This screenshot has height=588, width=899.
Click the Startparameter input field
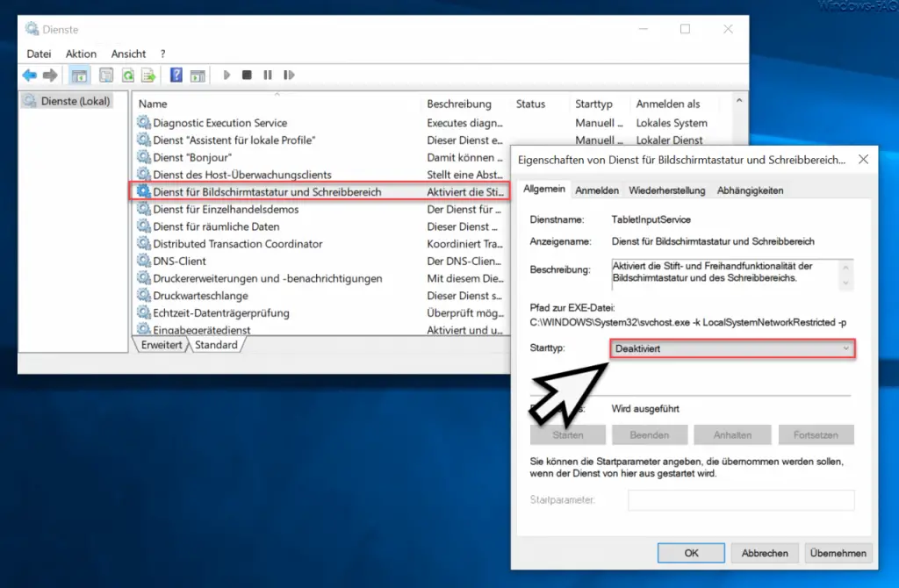(740, 500)
